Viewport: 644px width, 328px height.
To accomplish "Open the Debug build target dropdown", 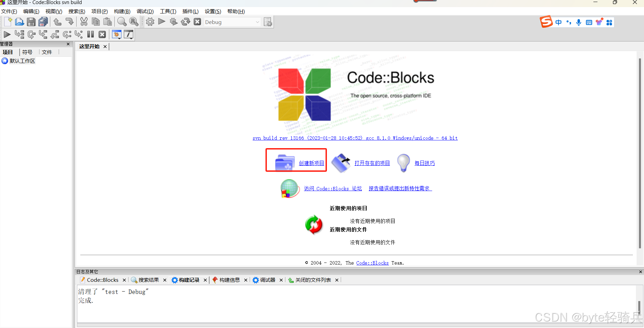I will pos(232,22).
